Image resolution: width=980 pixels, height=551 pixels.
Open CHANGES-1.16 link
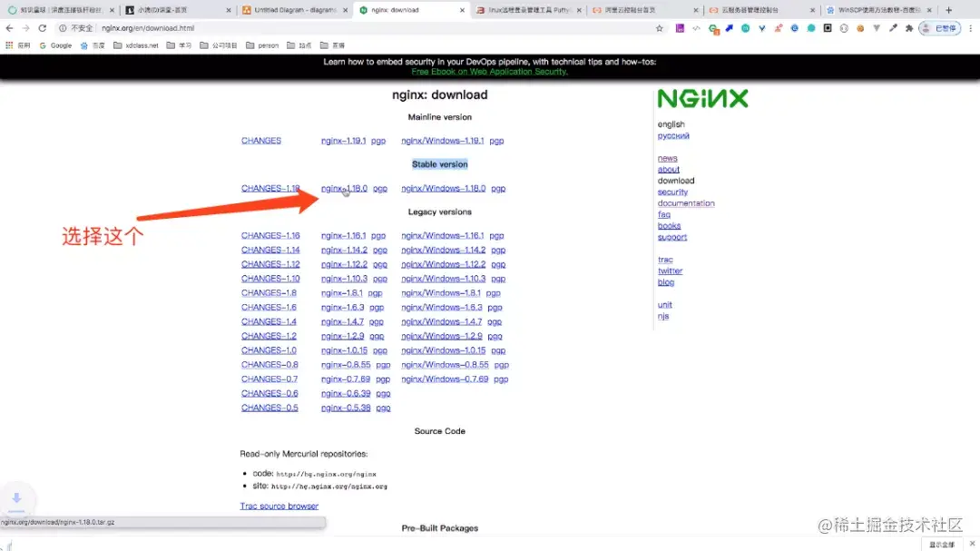[x=270, y=236]
